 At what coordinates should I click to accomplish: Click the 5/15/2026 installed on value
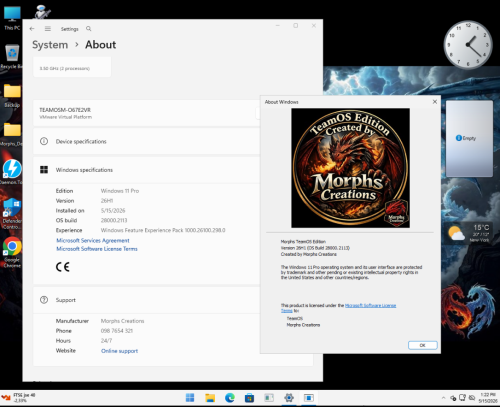click(113, 210)
